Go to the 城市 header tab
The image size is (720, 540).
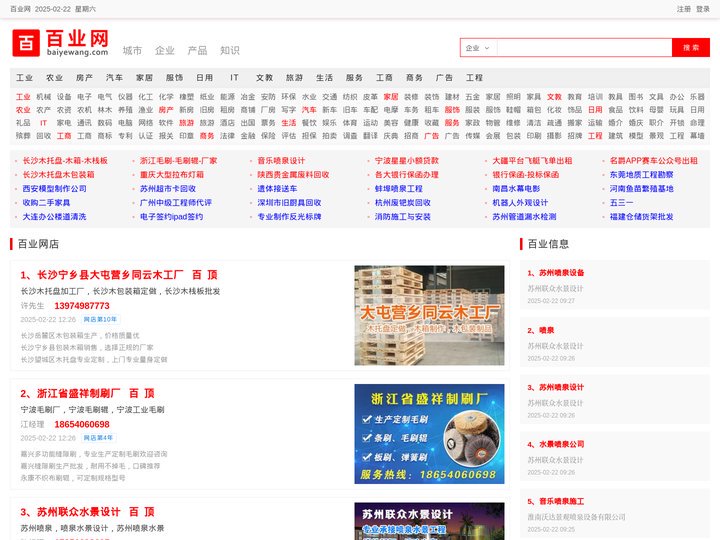[x=132, y=51]
